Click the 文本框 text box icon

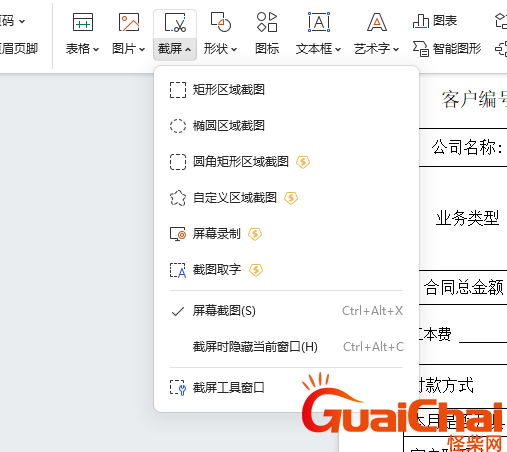(x=319, y=22)
